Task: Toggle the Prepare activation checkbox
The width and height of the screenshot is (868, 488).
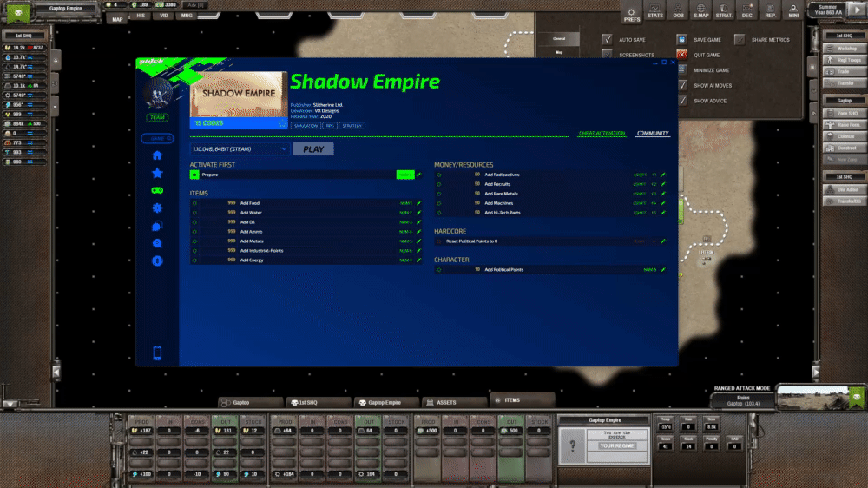Action: 194,175
